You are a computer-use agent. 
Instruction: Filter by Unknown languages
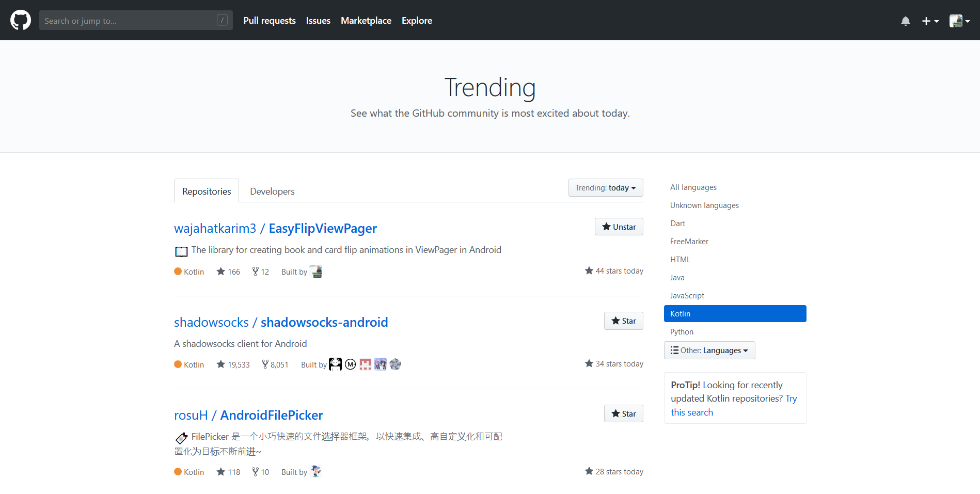tap(704, 205)
